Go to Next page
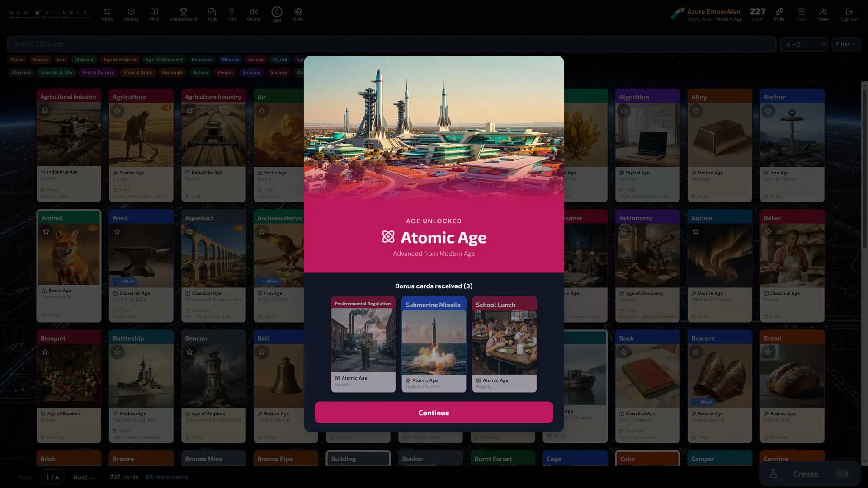 point(84,478)
